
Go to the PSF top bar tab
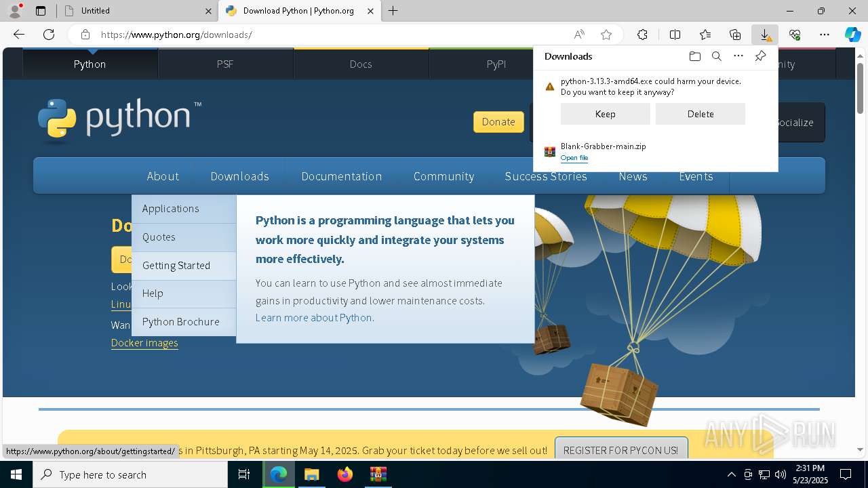click(225, 64)
